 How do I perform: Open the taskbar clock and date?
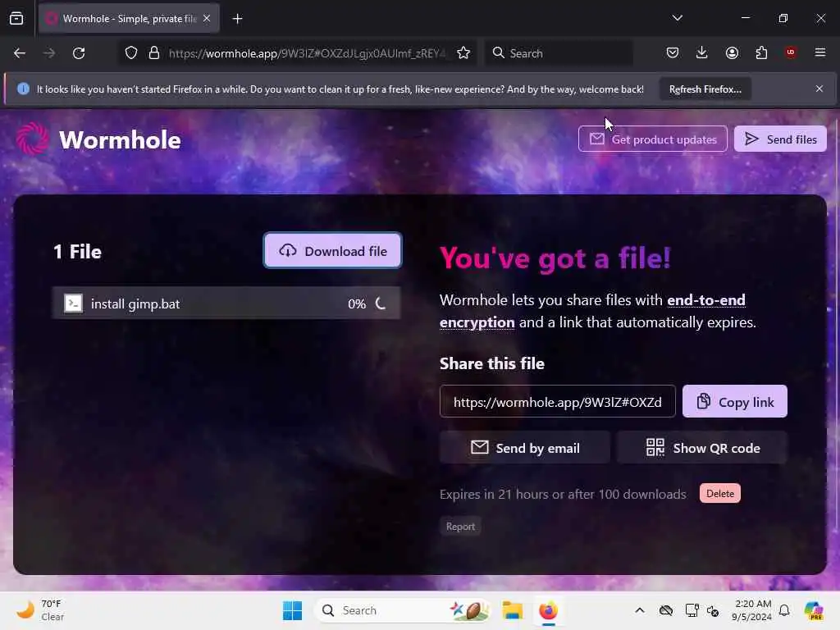tap(752, 610)
